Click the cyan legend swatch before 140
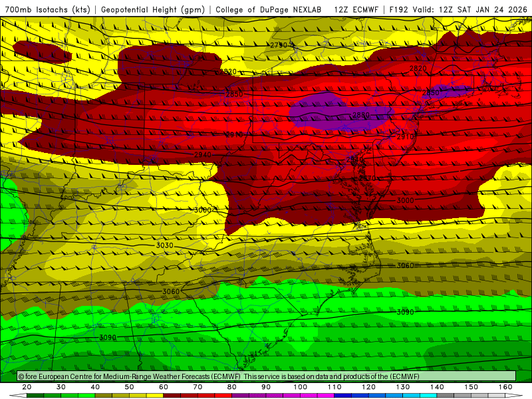 tap(428, 396)
